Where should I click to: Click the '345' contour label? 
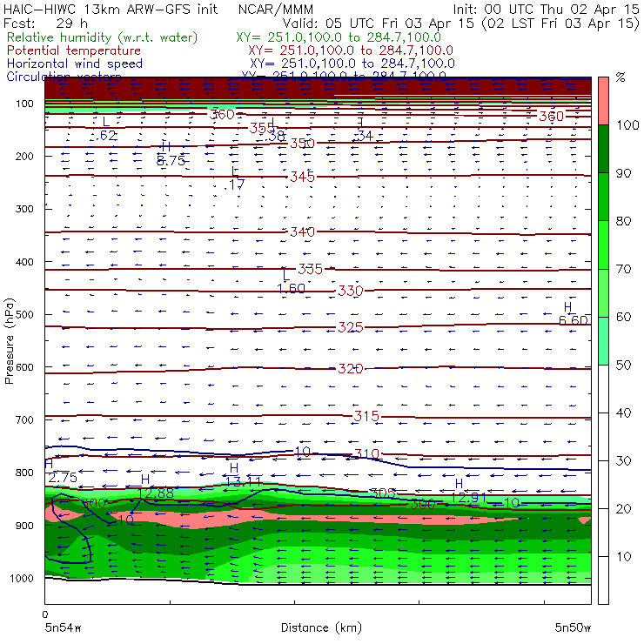coord(302,177)
